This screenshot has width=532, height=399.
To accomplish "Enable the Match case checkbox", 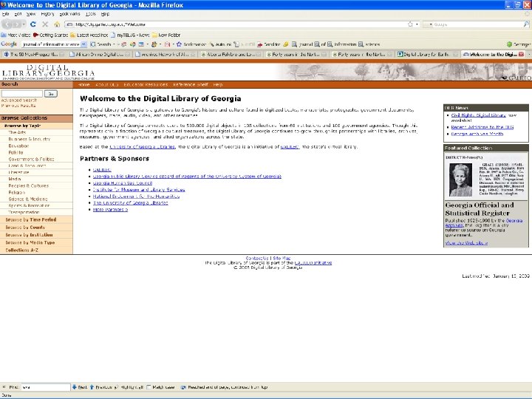I will pos(149,386).
